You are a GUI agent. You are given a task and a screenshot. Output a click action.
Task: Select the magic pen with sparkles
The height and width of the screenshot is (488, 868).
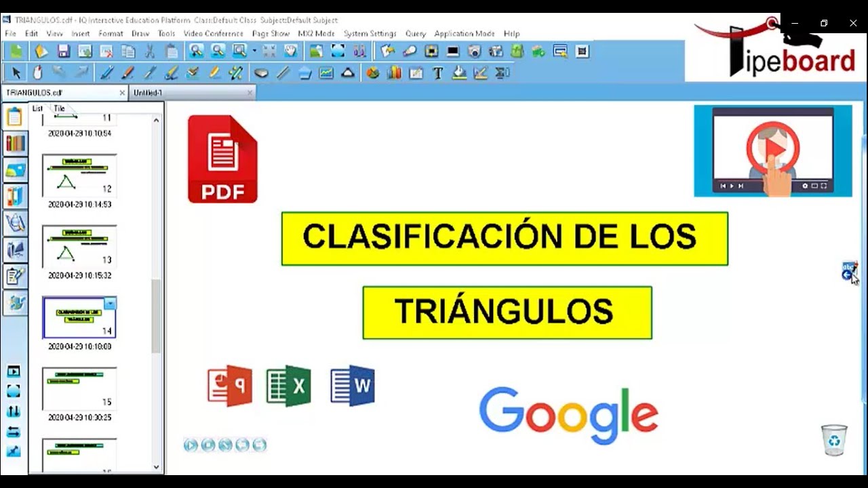[x=236, y=73]
